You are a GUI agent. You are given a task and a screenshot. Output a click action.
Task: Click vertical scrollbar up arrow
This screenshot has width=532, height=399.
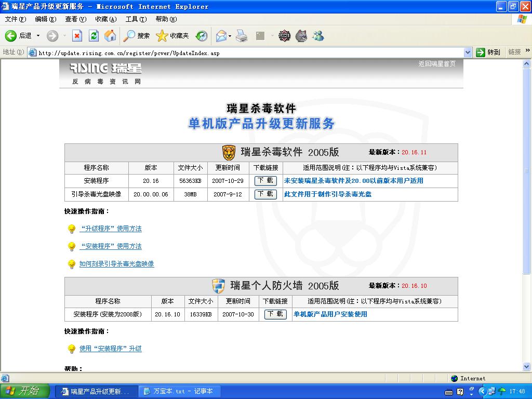click(527, 63)
